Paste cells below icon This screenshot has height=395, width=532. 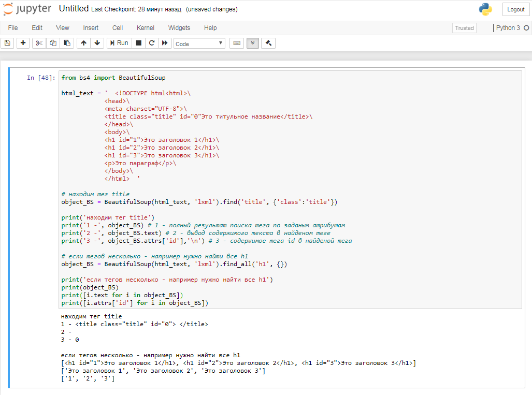[67, 43]
